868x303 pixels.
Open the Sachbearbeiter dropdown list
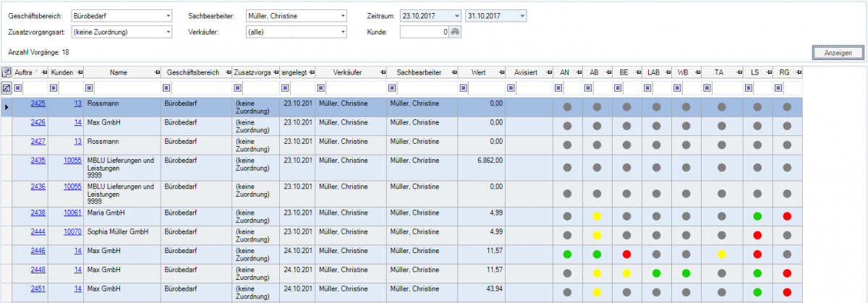pos(342,15)
